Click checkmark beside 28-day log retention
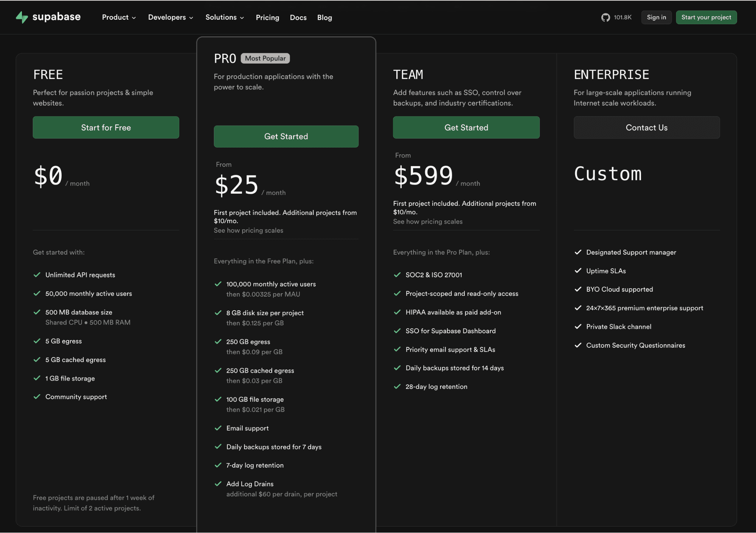The width and height of the screenshot is (756, 533). [x=397, y=387]
